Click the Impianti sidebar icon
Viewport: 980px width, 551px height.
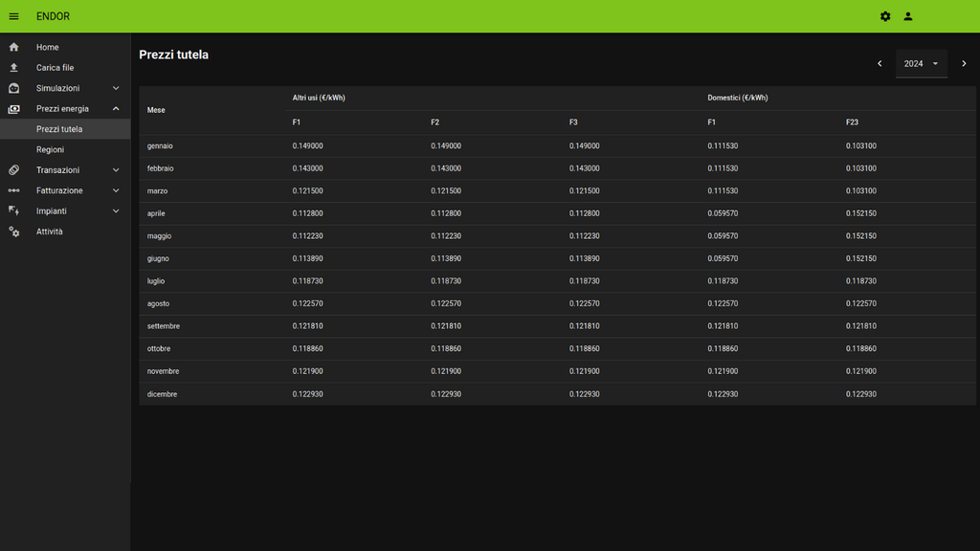click(x=13, y=210)
